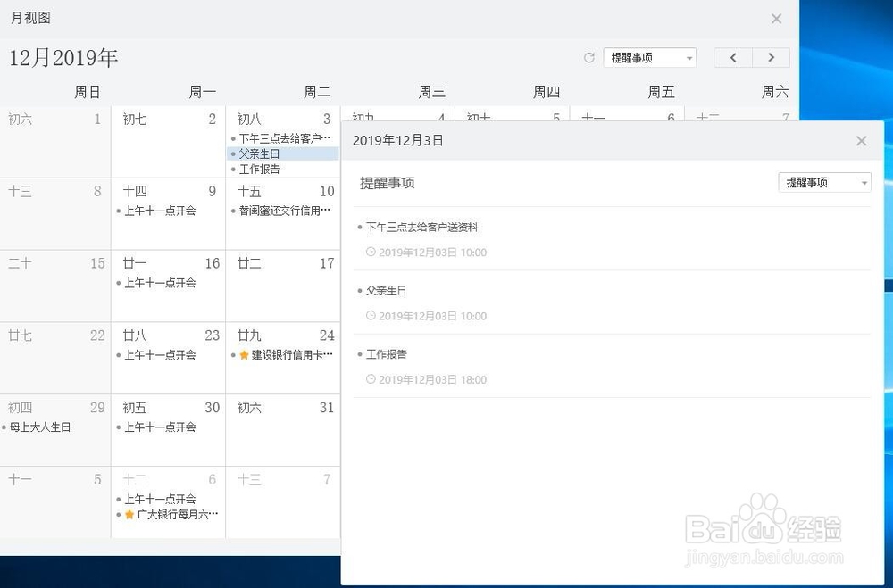Select the December 15 day cell

[55, 286]
